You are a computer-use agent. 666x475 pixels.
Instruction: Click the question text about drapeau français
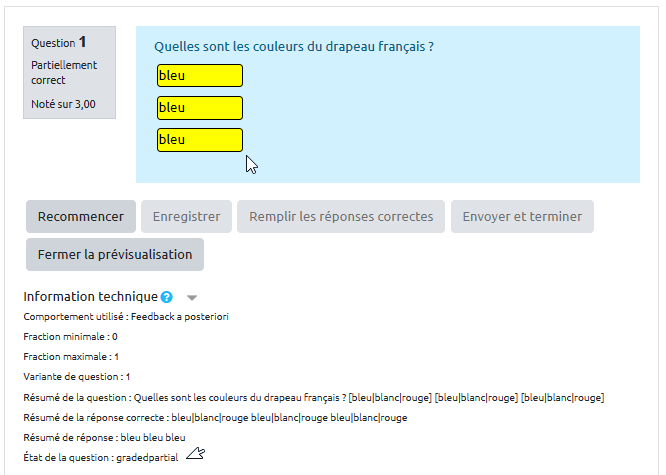(x=293, y=46)
